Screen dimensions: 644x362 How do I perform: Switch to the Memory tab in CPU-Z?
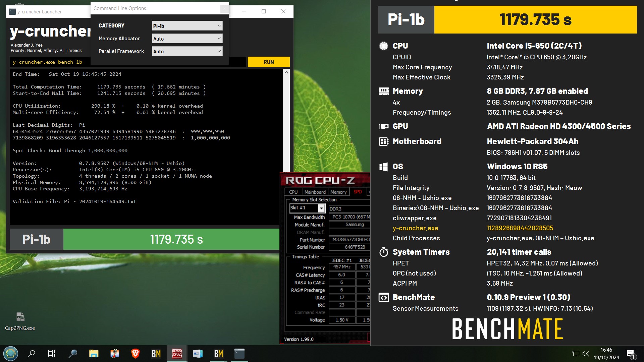pyautogui.click(x=338, y=192)
